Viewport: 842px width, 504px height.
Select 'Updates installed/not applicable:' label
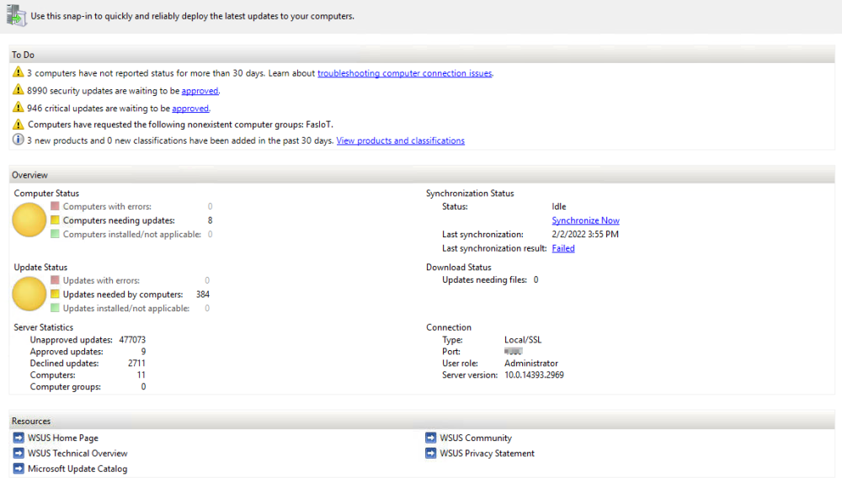click(x=126, y=308)
